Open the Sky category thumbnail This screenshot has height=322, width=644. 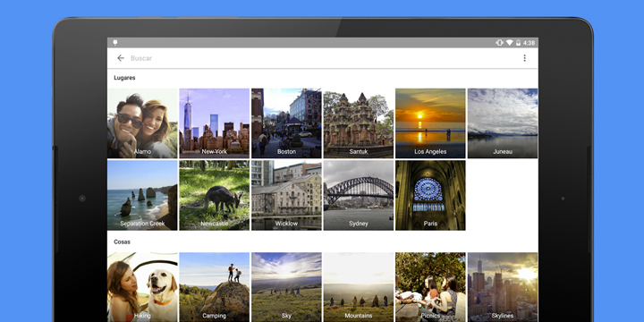click(x=286, y=287)
